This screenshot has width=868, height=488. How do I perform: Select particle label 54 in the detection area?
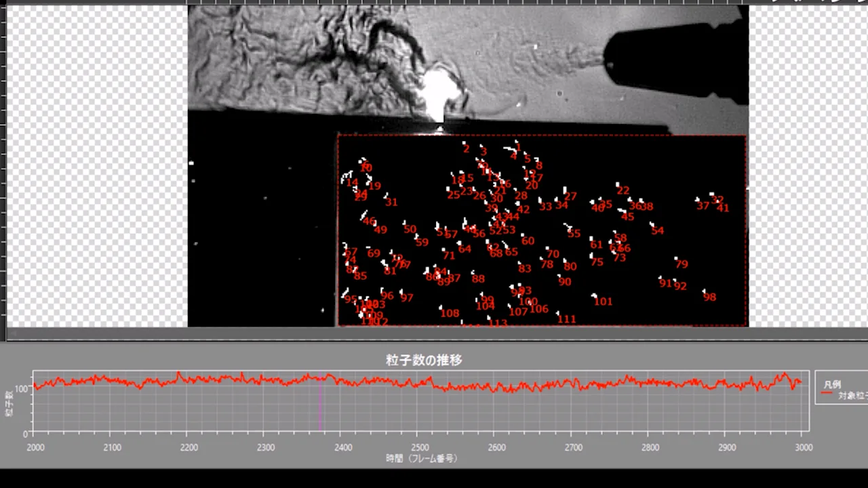click(657, 230)
